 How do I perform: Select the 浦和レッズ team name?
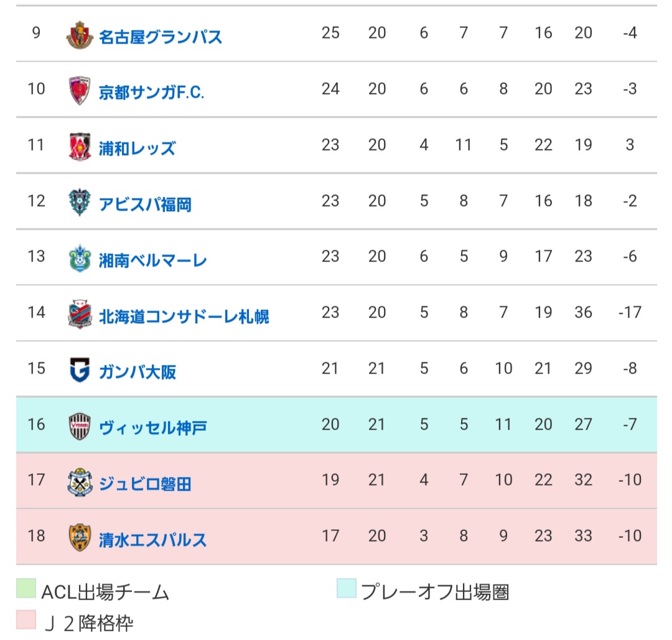click(x=137, y=148)
